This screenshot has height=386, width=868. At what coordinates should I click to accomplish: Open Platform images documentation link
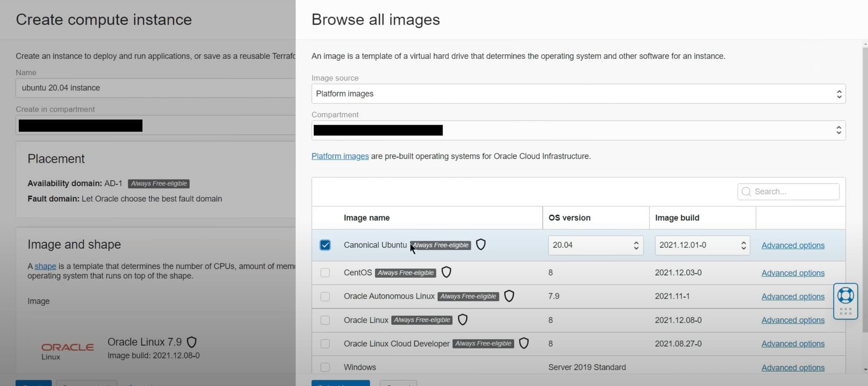(x=340, y=156)
